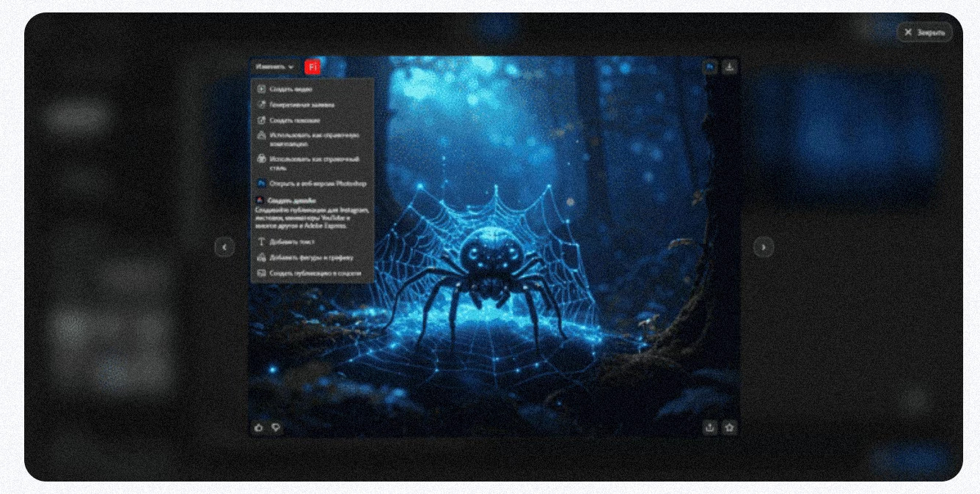
Task: Select Создать видео menu option
Action: click(x=290, y=89)
